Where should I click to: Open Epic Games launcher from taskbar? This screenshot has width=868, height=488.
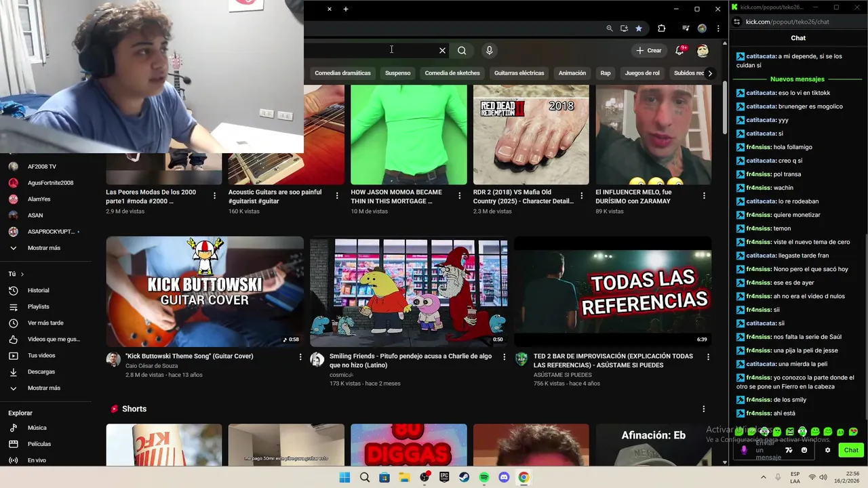click(x=444, y=477)
